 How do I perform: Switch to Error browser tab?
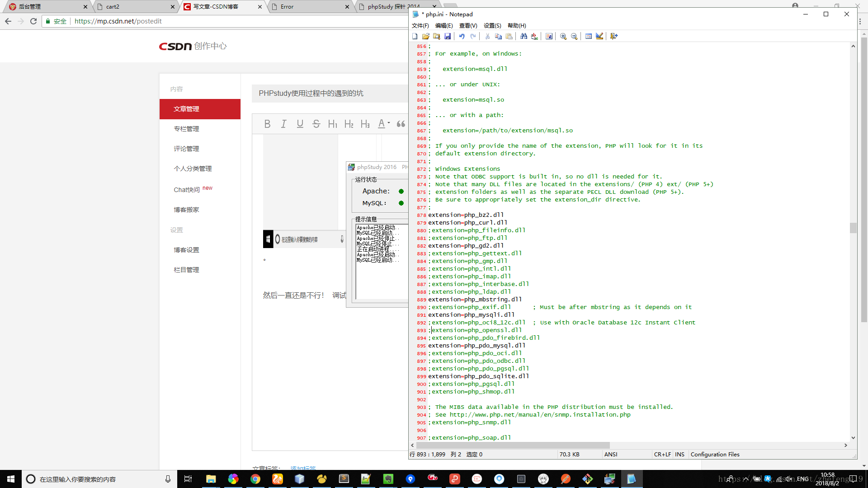coord(310,7)
